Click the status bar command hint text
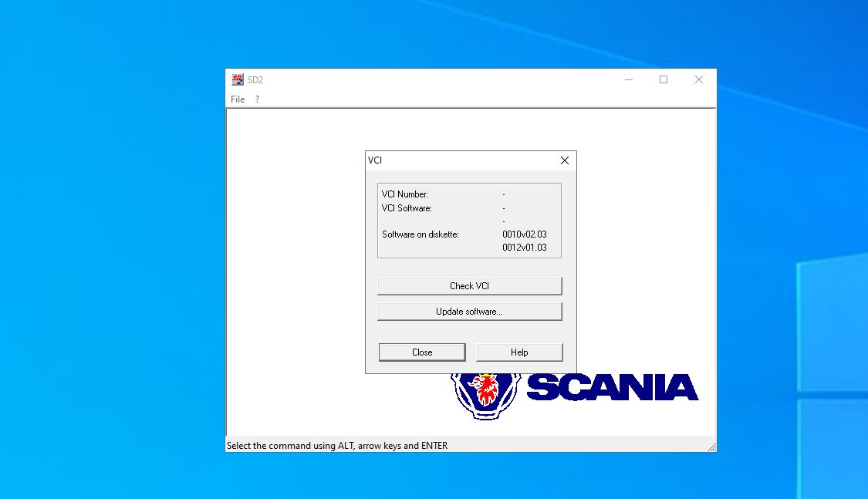This screenshot has width=868, height=499. click(336, 445)
